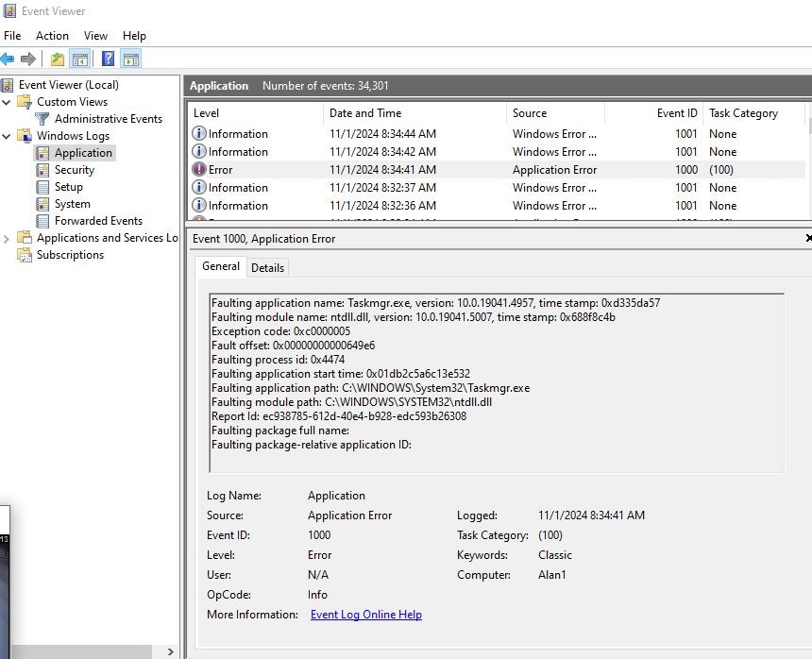Click the Back arrow toolbar icon
The height and width of the screenshot is (659, 812).
click(x=8, y=59)
